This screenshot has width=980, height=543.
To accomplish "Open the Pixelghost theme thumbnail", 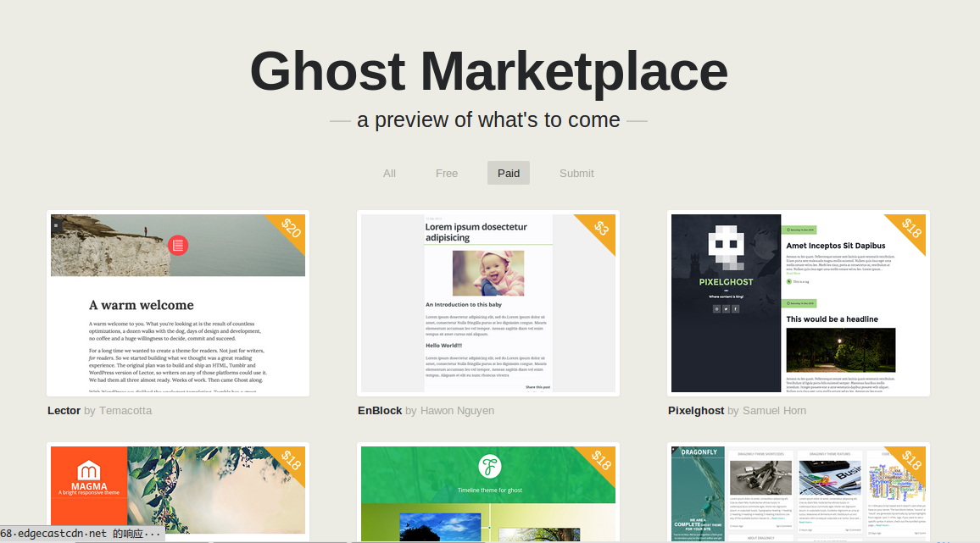I will pos(798,303).
